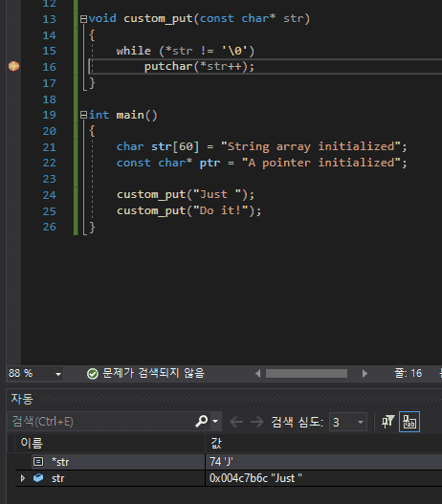Click the search magnifier icon in Autos panel

[202, 421]
